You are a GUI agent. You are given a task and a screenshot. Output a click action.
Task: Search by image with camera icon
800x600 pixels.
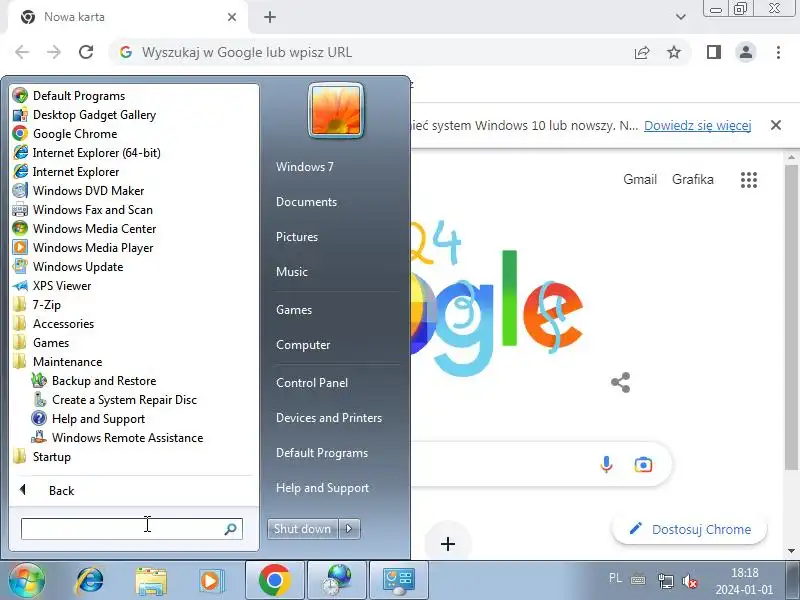pyautogui.click(x=643, y=465)
